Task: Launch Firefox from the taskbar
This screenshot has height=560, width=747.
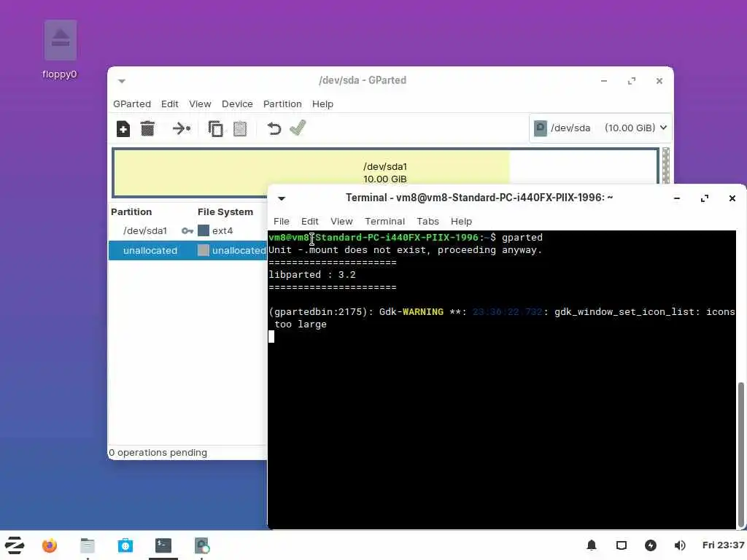Action: [x=50, y=545]
